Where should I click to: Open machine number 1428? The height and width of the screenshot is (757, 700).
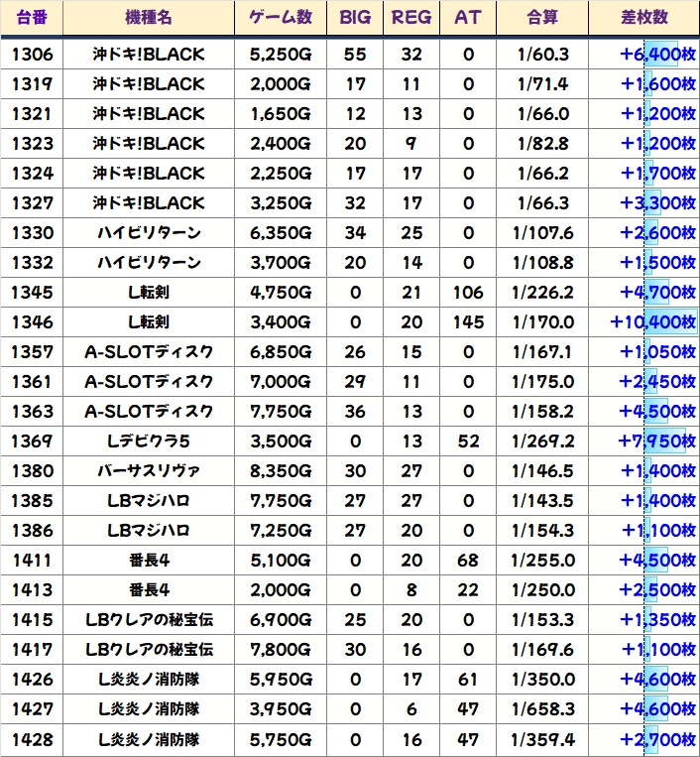33,739
